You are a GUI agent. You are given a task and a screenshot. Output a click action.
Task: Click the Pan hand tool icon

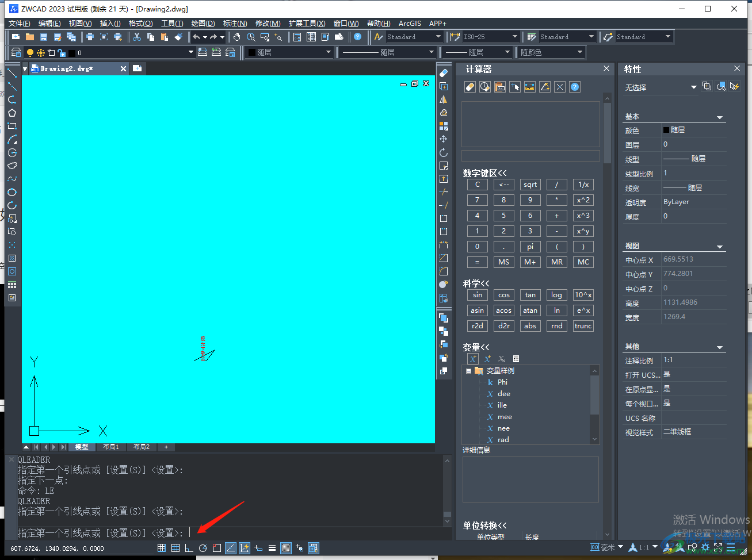237,37
